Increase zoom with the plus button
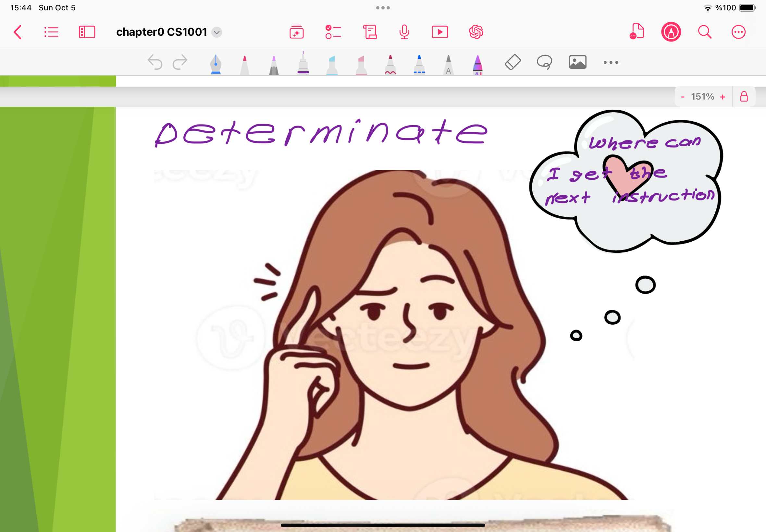Image resolution: width=766 pixels, height=532 pixels. pos(723,97)
